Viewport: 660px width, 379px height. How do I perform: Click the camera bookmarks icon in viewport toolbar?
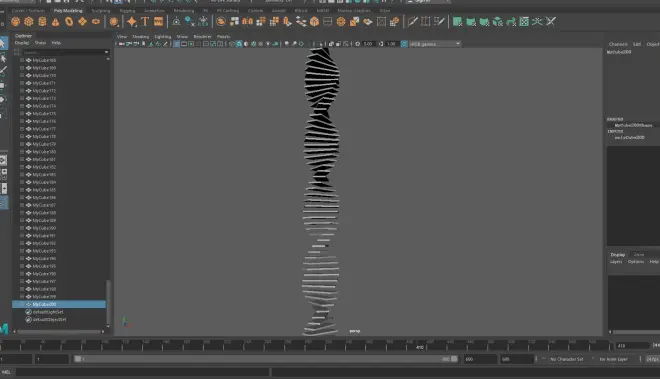point(144,44)
